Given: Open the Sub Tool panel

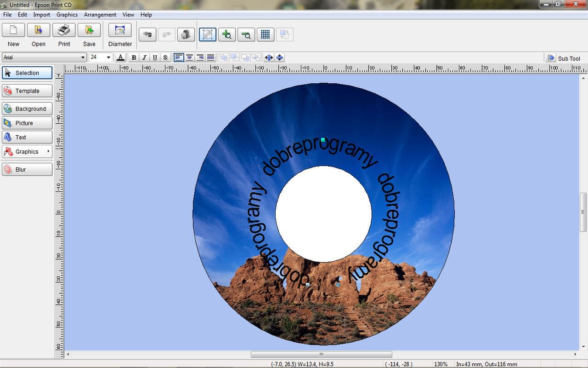Looking at the screenshot, I should click(564, 58).
